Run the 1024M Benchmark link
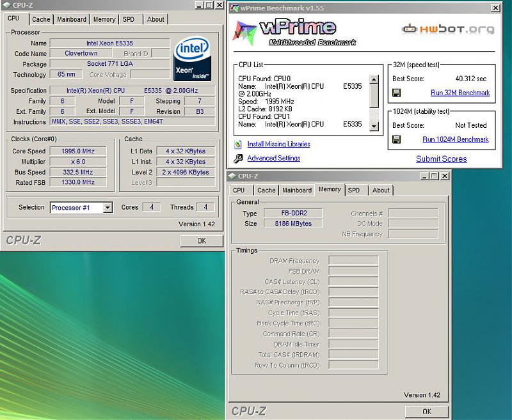 tap(456, 139)
